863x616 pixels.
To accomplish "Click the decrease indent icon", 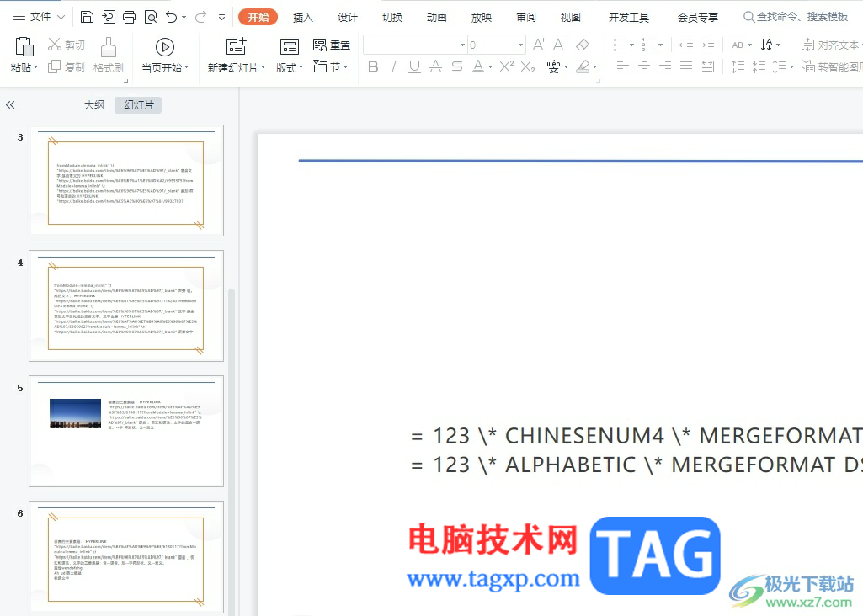I will [x=686, y=45].
